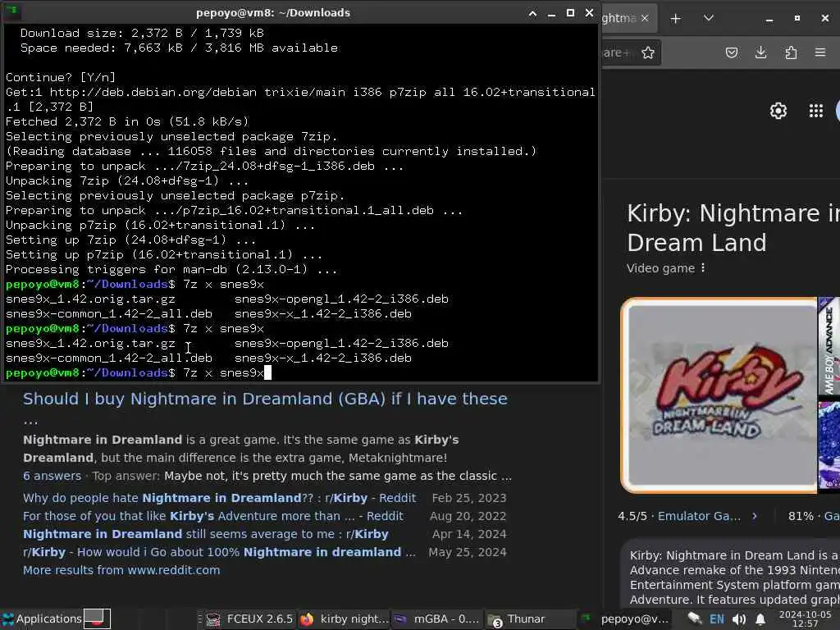This screenshot has width=840, height=630.
Task: Open Pocket save icon in Firefox toolbar
Action: click(x=731, y=52)
